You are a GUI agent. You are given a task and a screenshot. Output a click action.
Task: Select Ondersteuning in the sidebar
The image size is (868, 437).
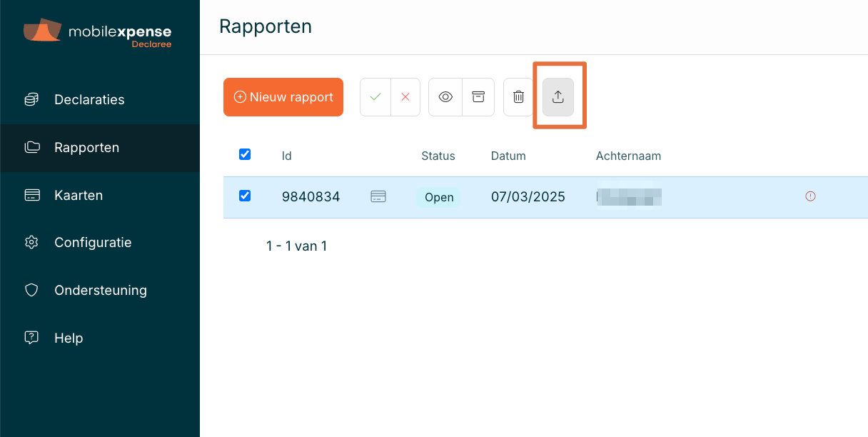[100, 291]
